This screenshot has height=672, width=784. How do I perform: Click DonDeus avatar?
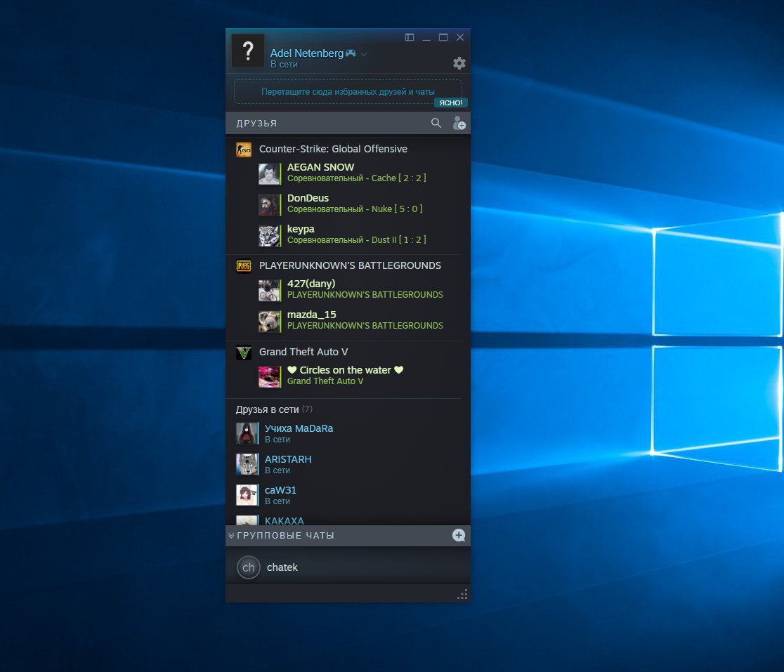269,204
